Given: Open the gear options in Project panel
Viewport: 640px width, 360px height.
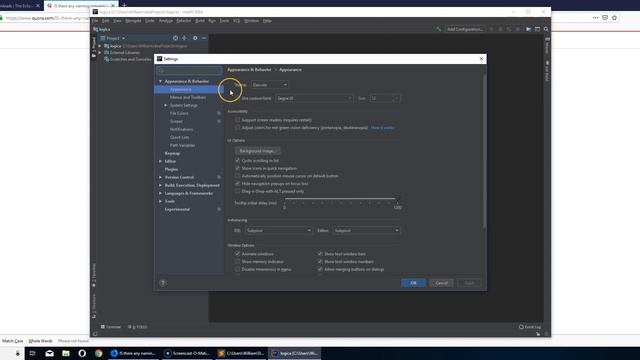Looking at the screenshot, I should coord(195,38).
